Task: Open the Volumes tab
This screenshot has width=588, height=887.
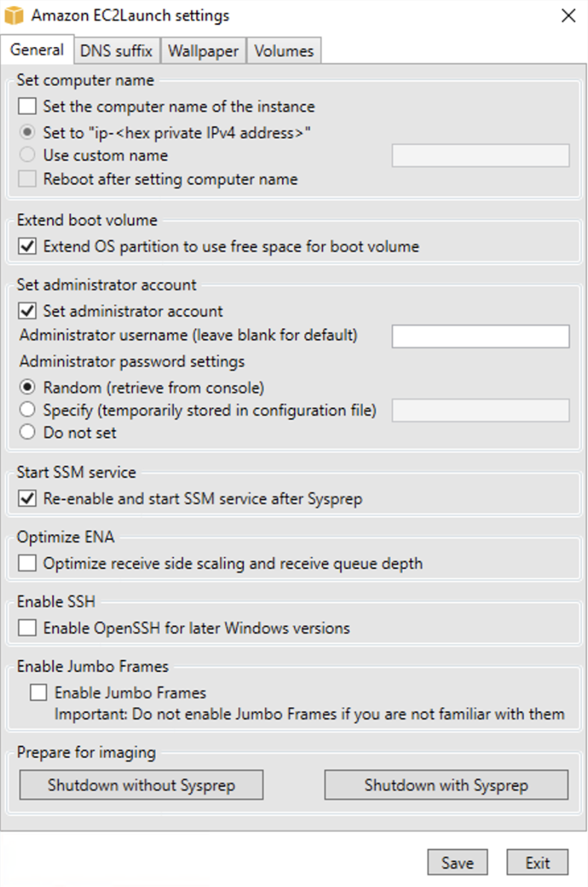Action: (284, 50)
